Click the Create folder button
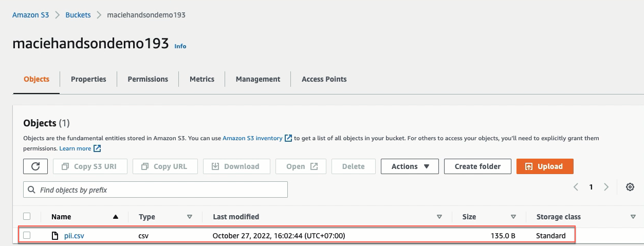 (x=477, y=166)
